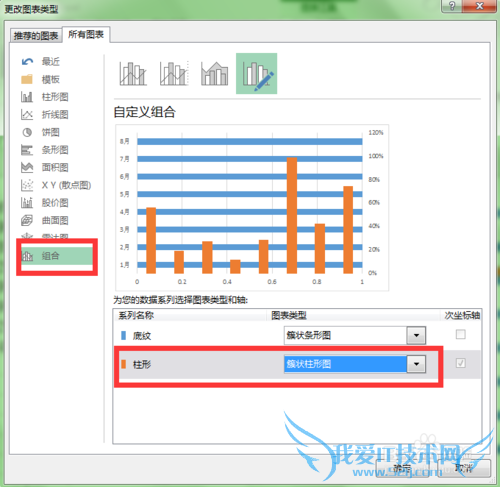Screen dimensions: 500x487
Task: Click the 系列名称 column header
Action: click(x=136, y=315)
